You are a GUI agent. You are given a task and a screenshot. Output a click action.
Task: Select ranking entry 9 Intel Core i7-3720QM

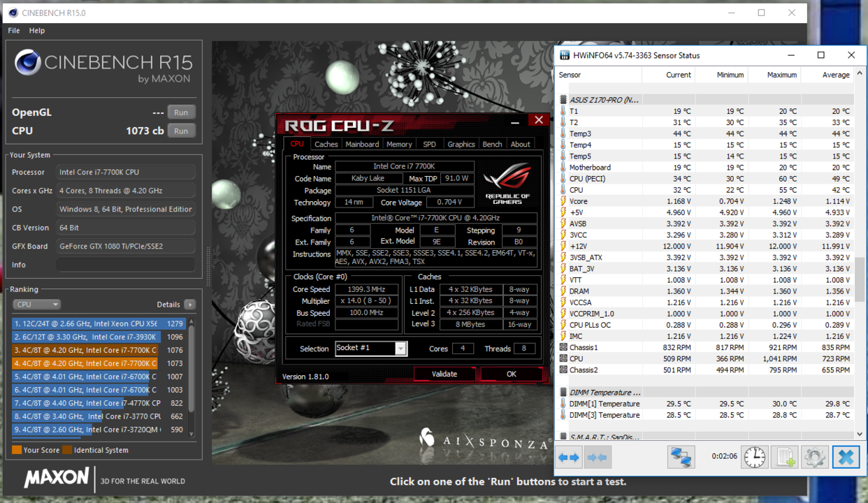point(99,430)
